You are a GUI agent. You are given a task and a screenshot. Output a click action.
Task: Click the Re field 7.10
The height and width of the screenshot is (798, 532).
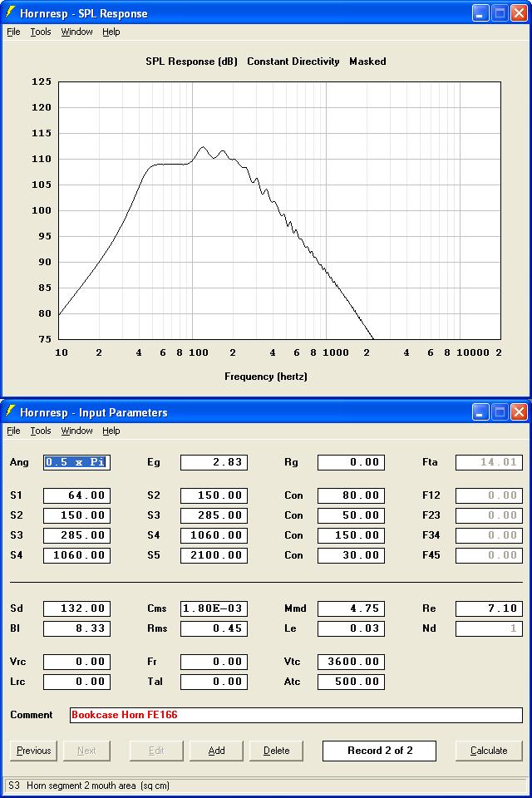[x=489, y=608]
